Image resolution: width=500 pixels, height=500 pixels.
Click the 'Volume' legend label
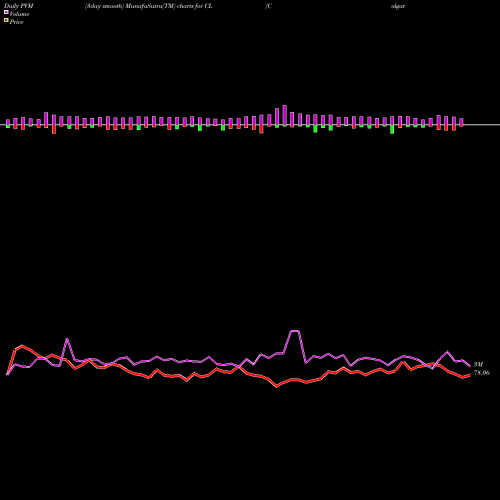(x=19, y=14)
